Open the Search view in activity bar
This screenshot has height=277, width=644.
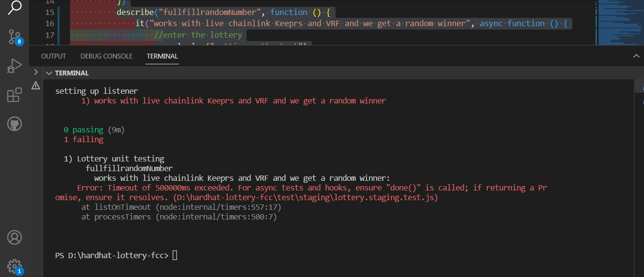pyautogui.click(x=15, y=8)
